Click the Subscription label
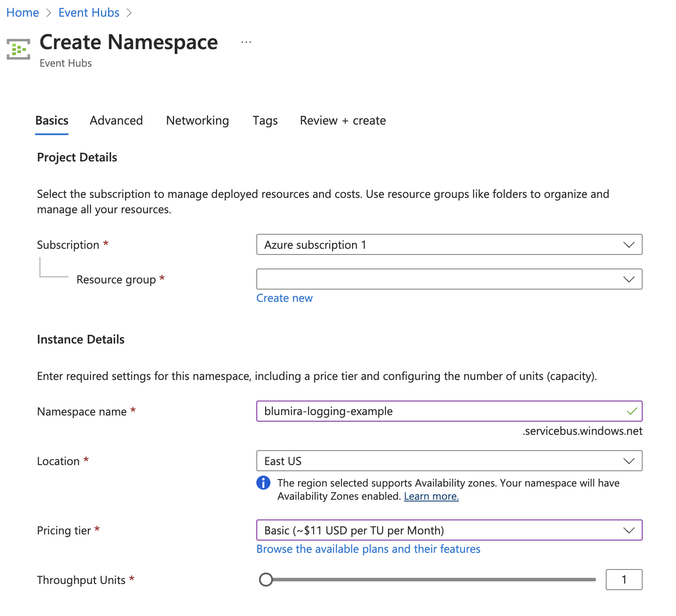Screen dimensions: 676x616 click(x=68, y=245)
